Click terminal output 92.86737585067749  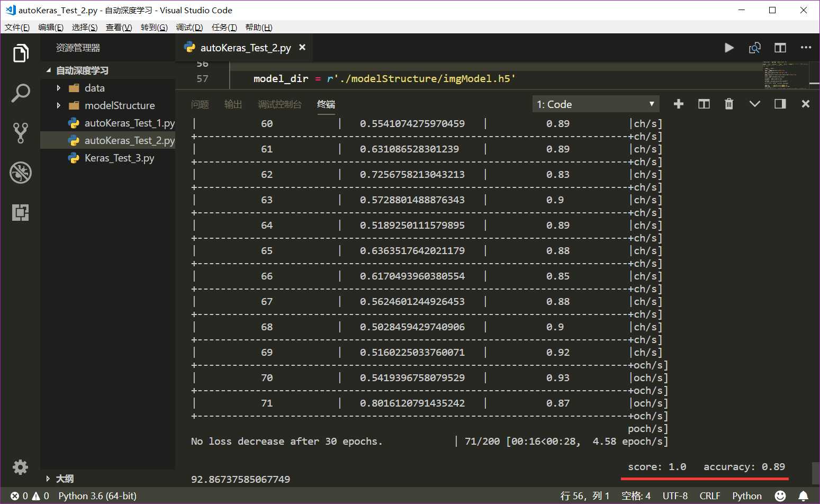(x=240, y=479)
